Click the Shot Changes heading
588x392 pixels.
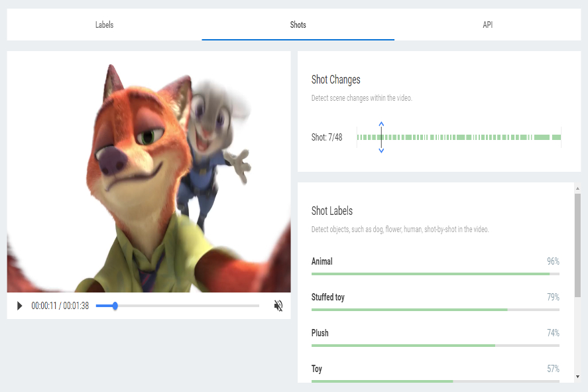point(335,80)
